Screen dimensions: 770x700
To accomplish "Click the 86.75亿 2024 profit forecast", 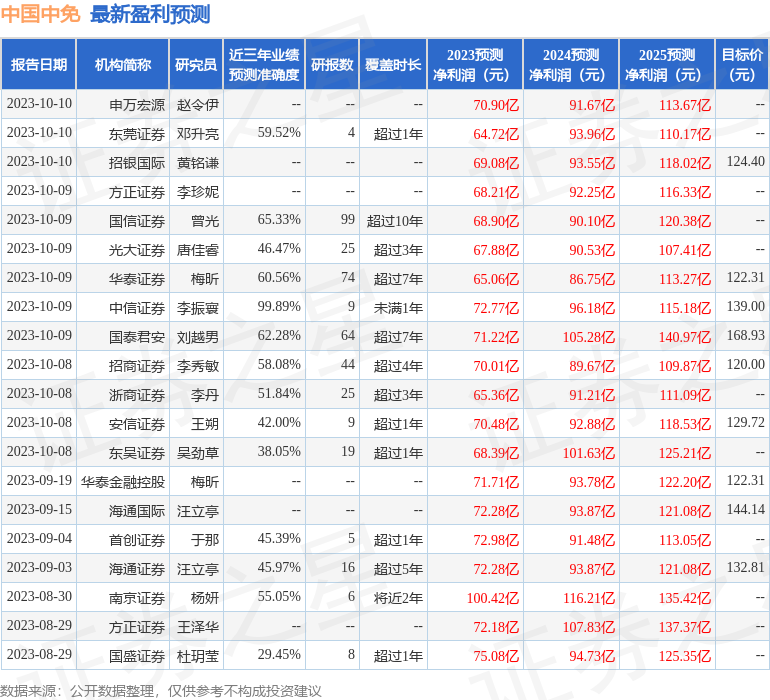I will pos(592,279).
